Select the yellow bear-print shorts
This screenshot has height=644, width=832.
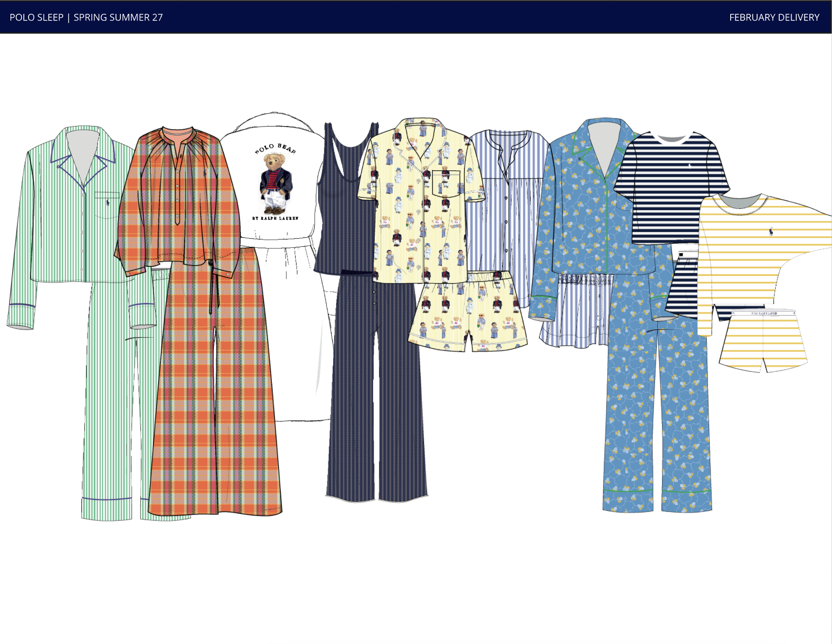tap(468, 312)
